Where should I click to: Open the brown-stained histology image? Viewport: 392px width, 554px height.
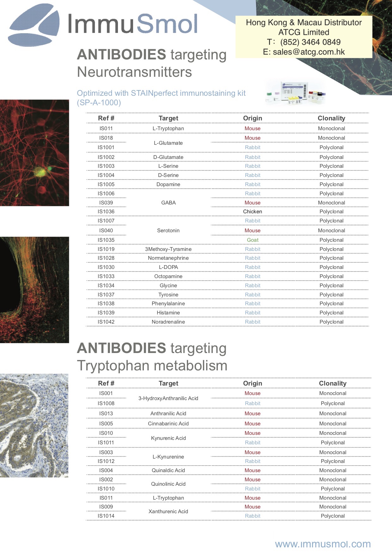34,425
